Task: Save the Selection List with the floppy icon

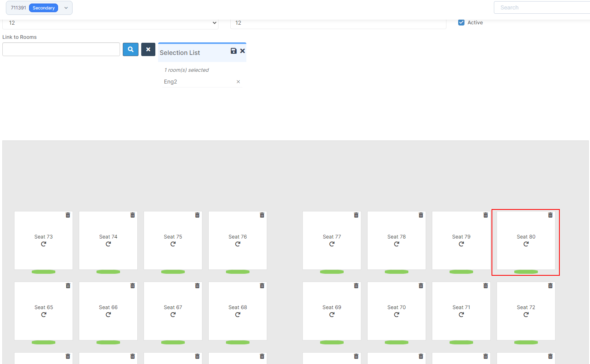Action: coord(233,51)
